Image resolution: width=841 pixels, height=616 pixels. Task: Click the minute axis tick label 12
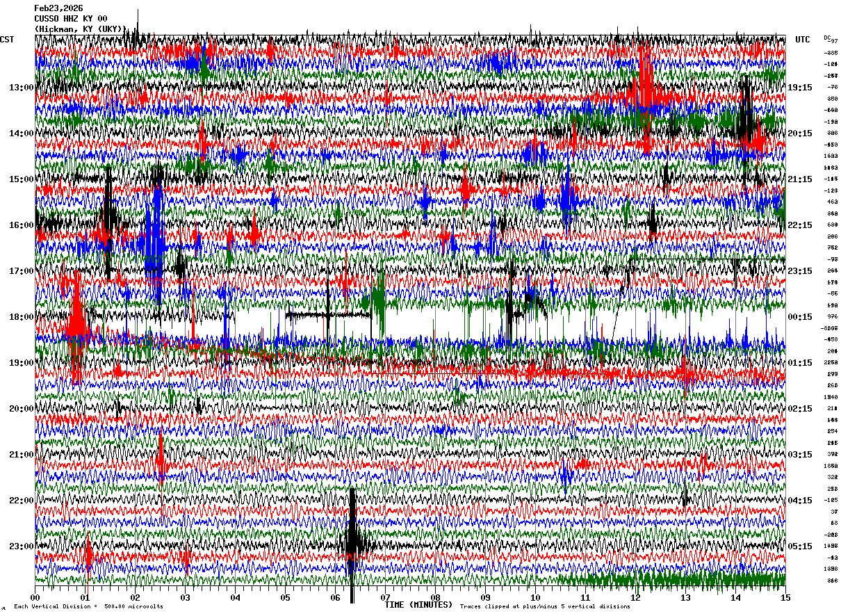(635, 598)
